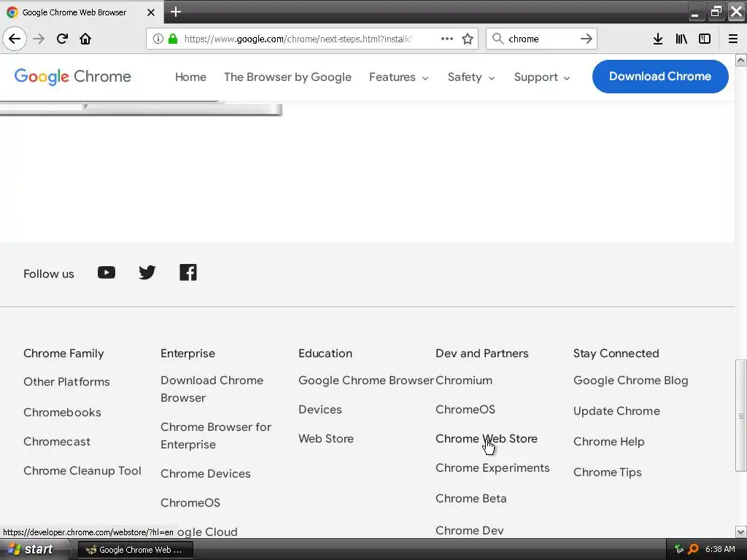Open Chrome Dev link
Screen dimensions: 747x560
[469, 531]
